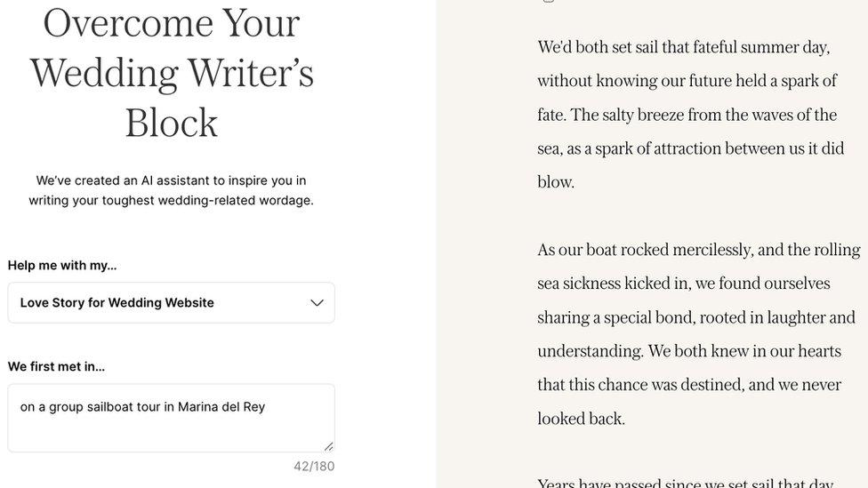Click the line 'understanding. We both knew in our hearts'
This screenshot has height=488, width=868.
689,351
